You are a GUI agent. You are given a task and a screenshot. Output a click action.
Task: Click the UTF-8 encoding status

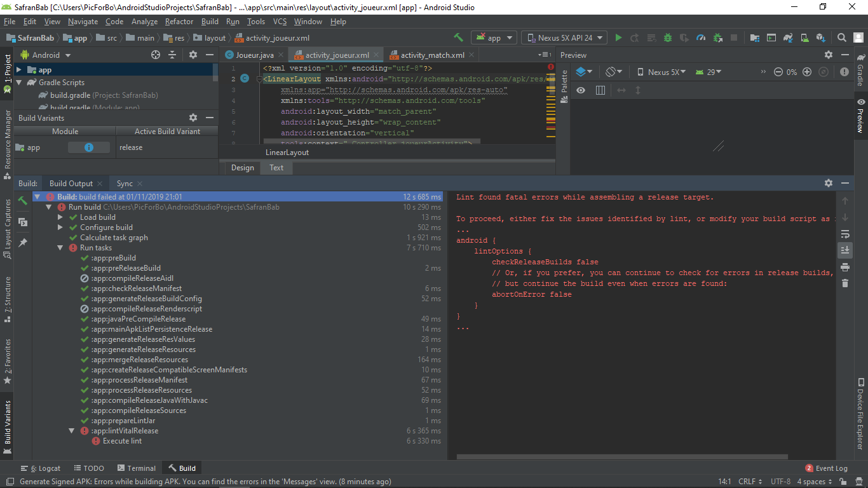[780, 482]
